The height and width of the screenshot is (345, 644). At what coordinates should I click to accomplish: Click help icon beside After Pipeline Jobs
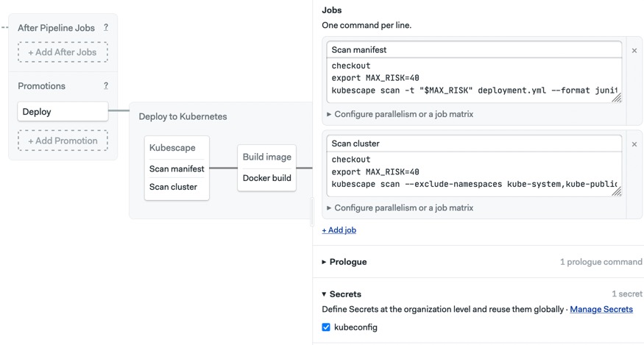click(106, 27)
